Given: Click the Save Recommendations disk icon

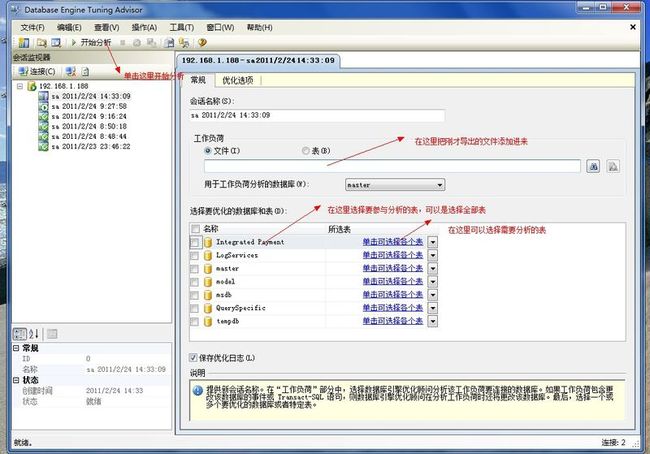Looking at the screenshot, I should point(169,42).
